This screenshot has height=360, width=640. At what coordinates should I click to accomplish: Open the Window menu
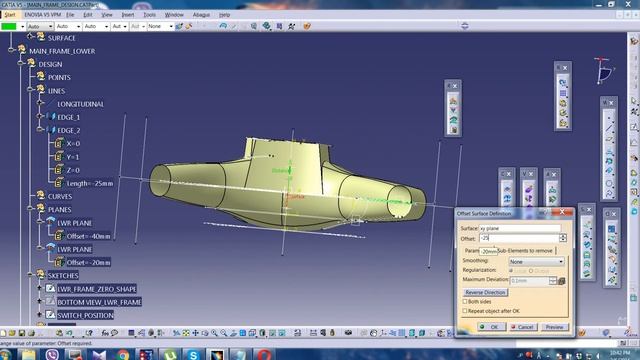[174, 15]
